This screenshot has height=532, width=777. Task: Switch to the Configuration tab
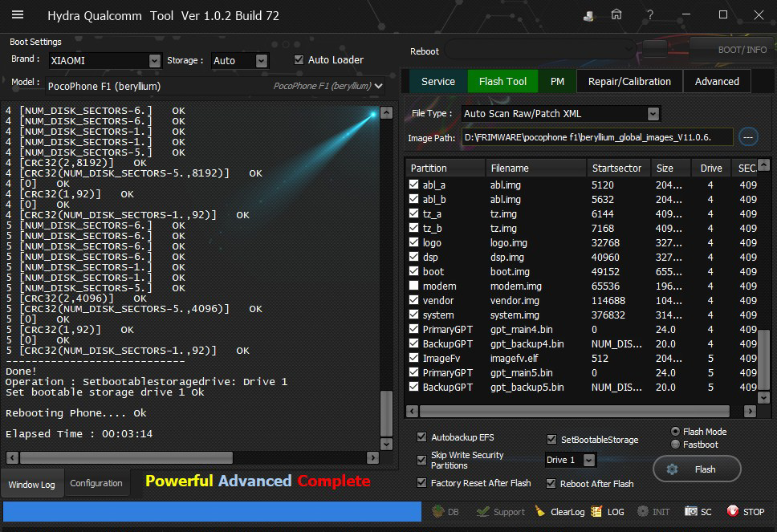pyautogui.click(x=96, y=483)
